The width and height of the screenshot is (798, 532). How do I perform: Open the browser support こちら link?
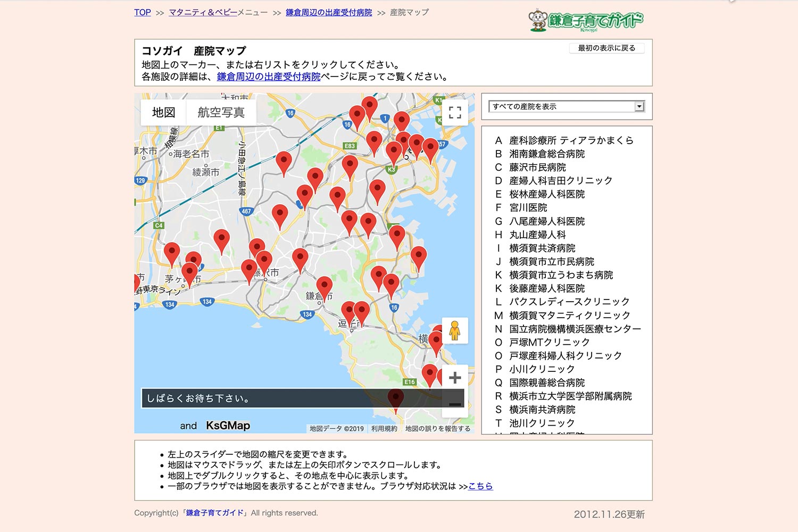(480, 486)
